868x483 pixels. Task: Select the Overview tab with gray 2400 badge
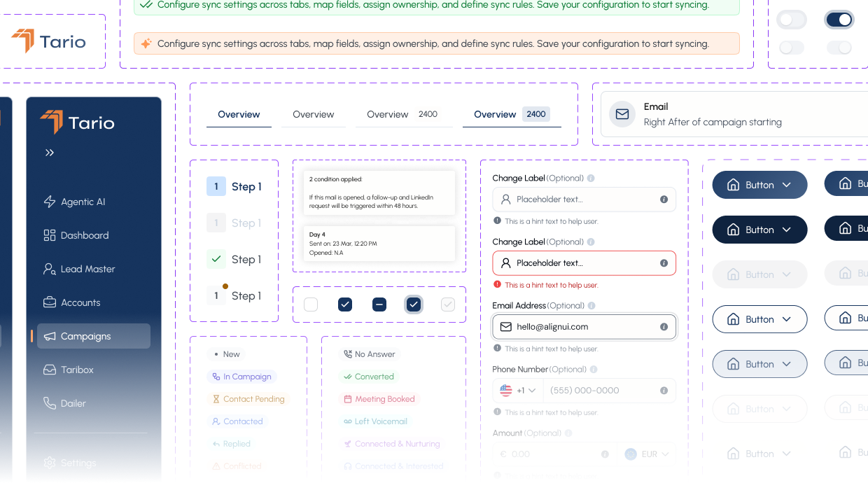[512, 114]
